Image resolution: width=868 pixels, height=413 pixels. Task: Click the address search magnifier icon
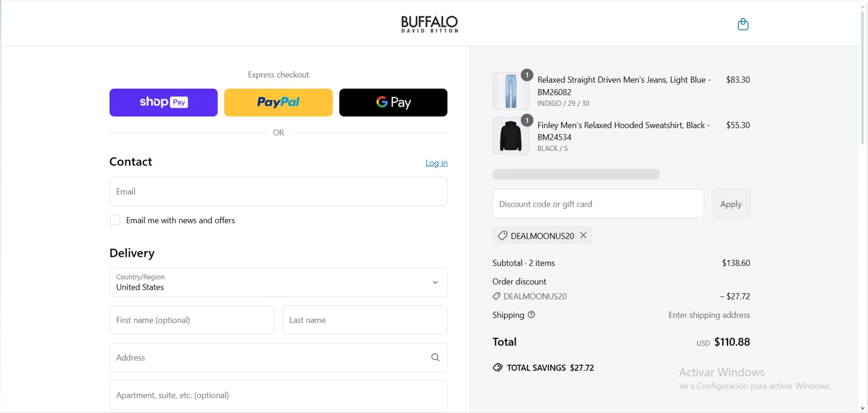[435, 357]
